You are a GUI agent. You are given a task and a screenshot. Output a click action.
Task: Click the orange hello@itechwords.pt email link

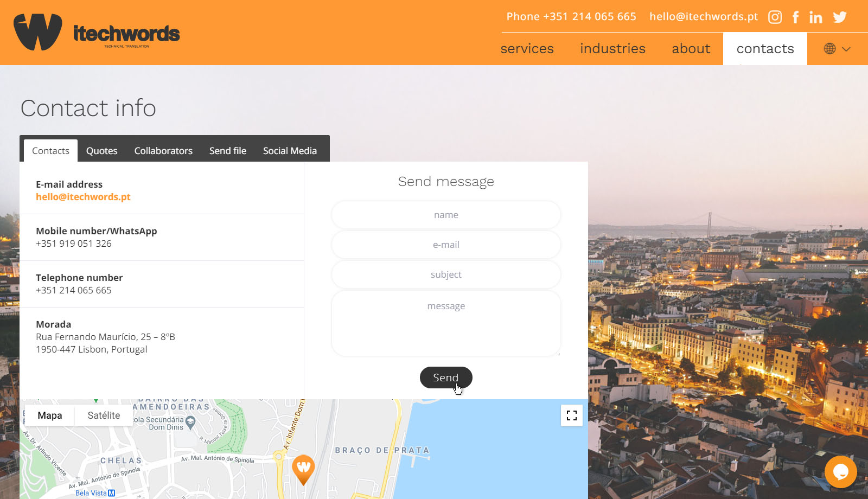[83, 197]
